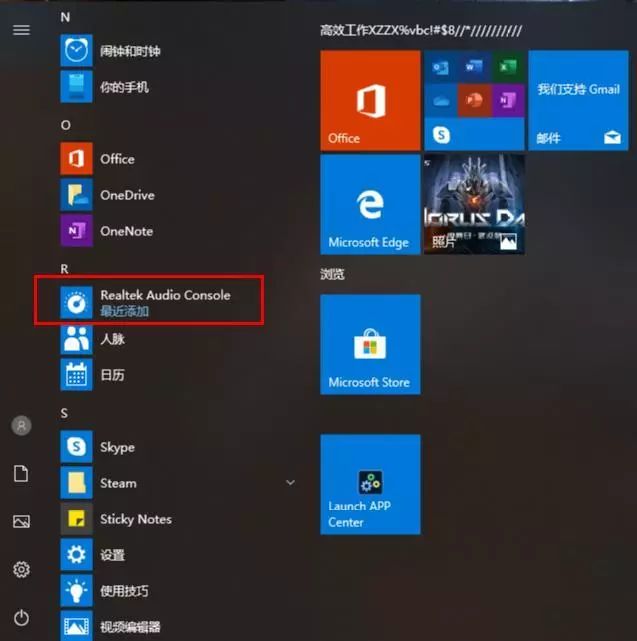Open 视频编辑器 video editor
637x641 pixels.
(x=176, y=626)
